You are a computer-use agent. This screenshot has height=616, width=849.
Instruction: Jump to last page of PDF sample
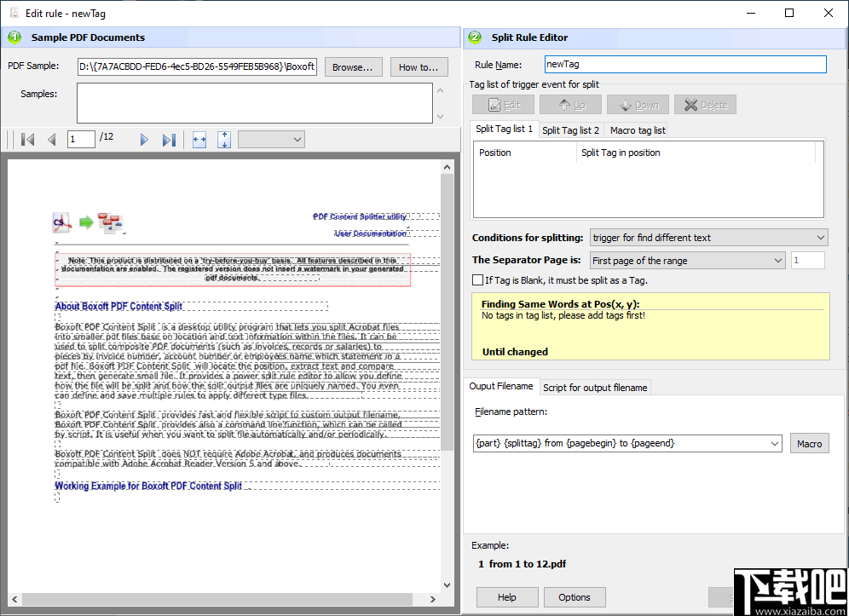click(x=169, y=140)
